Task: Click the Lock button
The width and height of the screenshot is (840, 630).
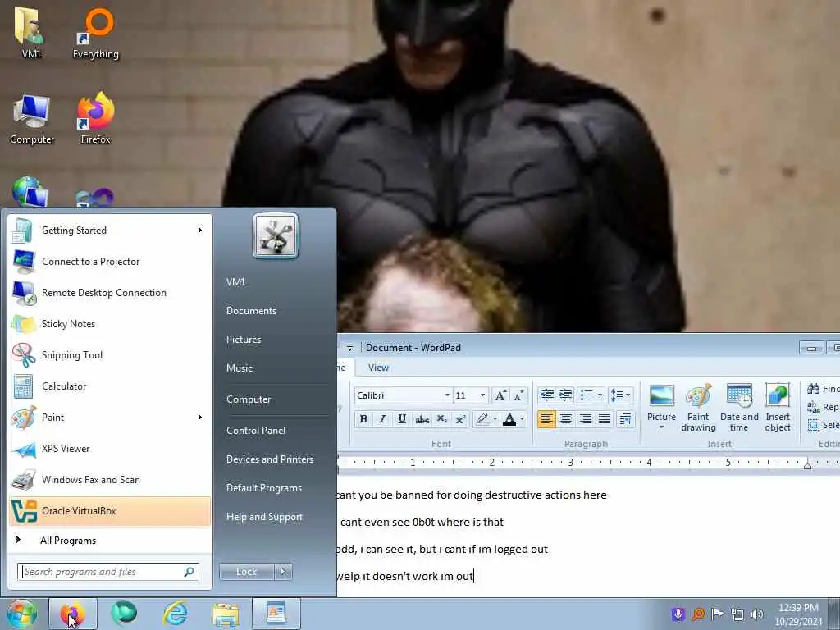Action: (x=246, y=572)
